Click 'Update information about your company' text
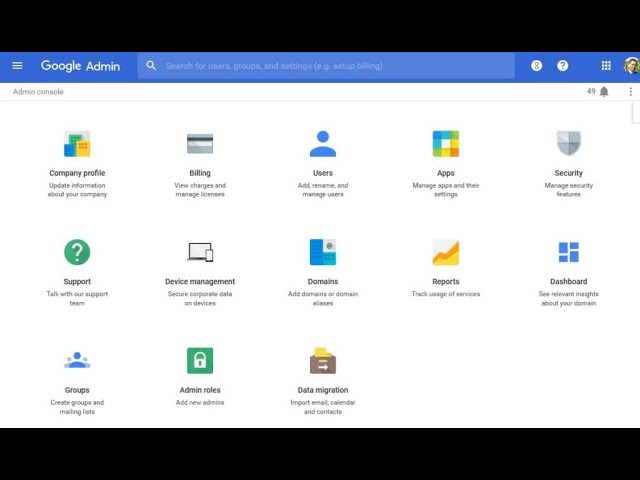 [x=77, y=190]
